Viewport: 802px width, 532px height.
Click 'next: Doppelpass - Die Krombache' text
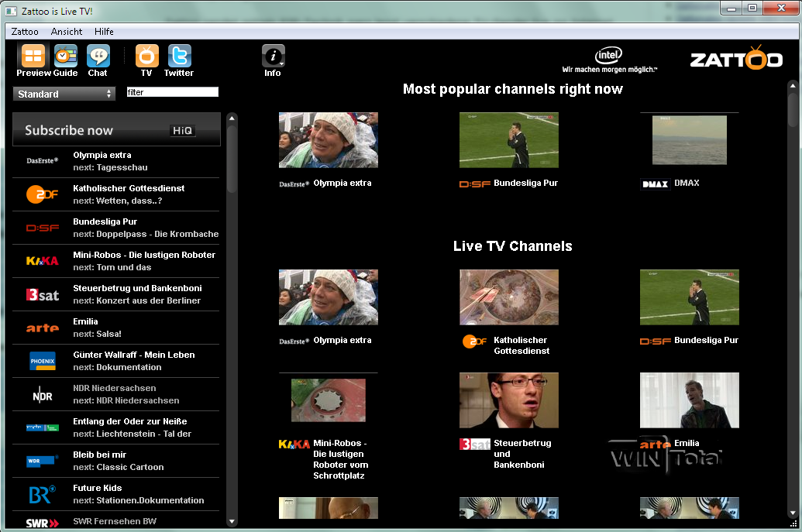point(146,234)
